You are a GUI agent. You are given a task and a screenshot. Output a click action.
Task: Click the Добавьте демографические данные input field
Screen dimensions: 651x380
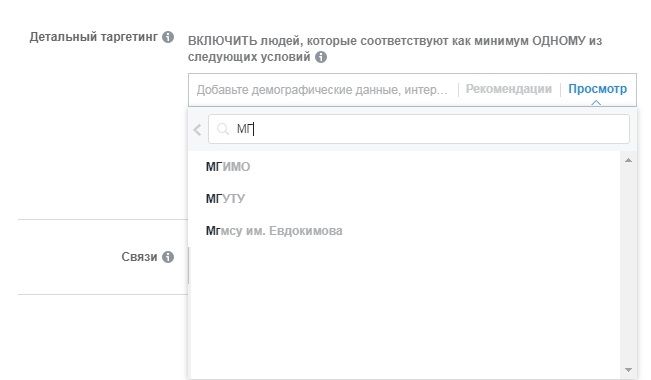[x=322, y=90]
